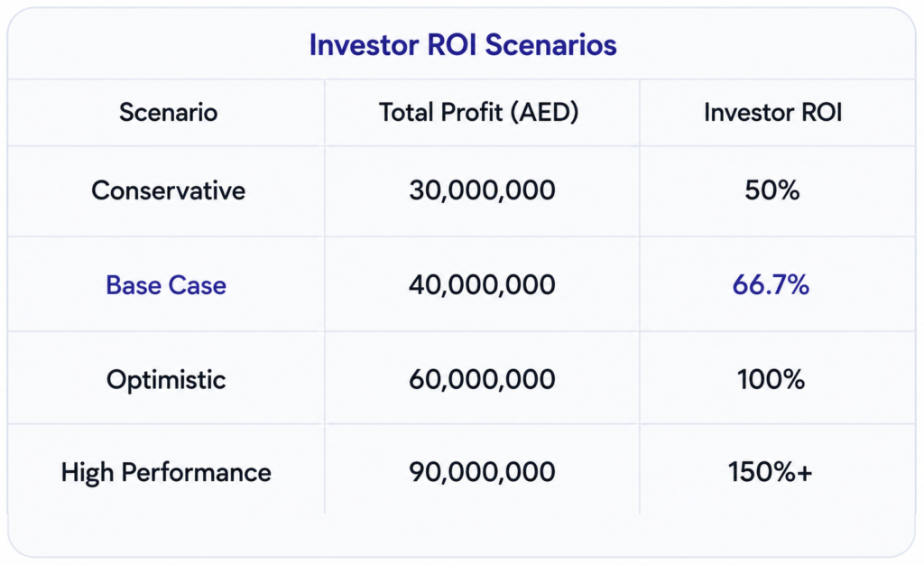Click the word ROI in the title
This screenshot has height=565, width=924.
pyautogui.click(x=451, y=45)
